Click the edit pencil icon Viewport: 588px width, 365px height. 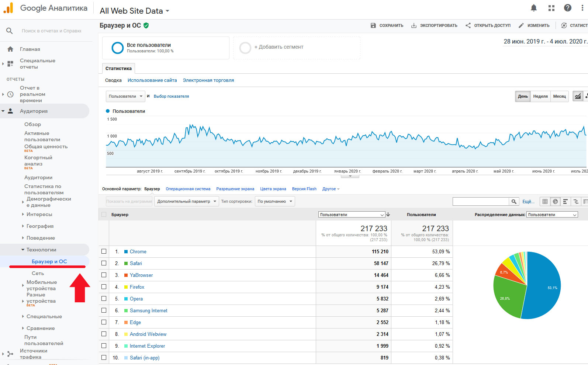tap(521, 25)
